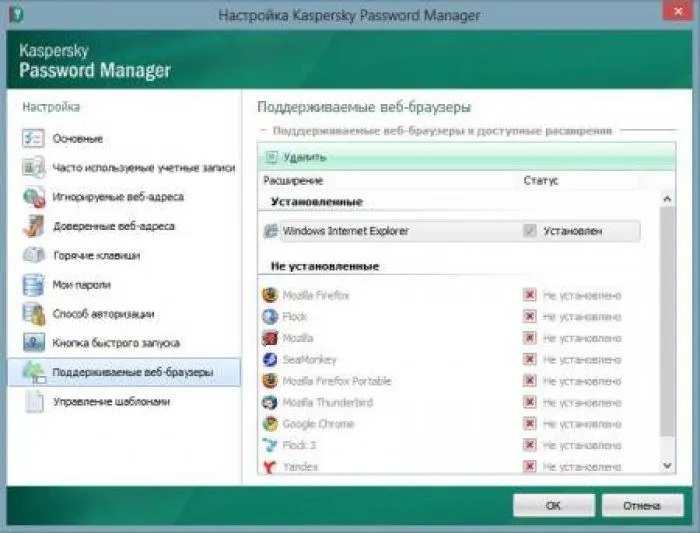Viewport: 700px width, 533px height.
Task: Select the Mozilla Thunderbird row text
Action: pyautogui.click(x=328, y=402)
